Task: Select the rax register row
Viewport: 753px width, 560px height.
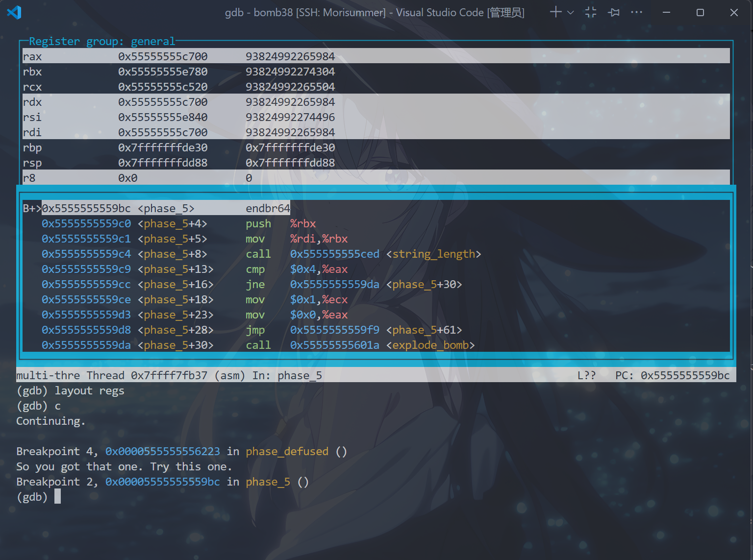Action: click(32, 56)
